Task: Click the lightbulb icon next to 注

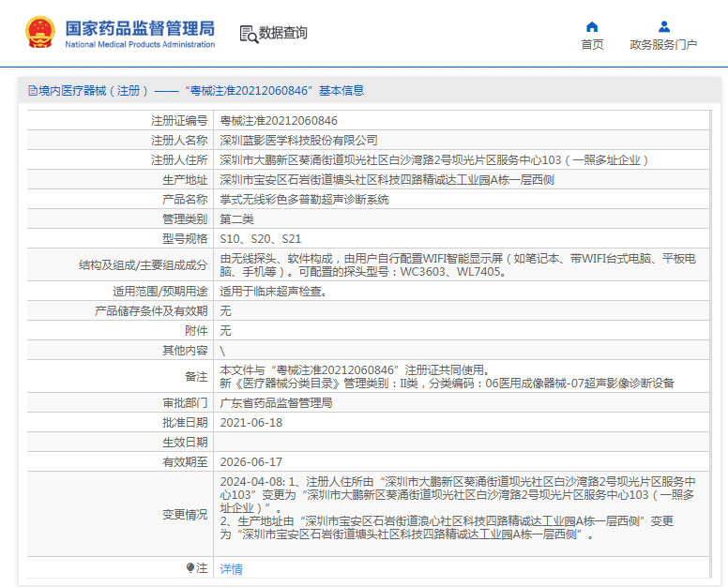Action: click(x=190, y=567)
